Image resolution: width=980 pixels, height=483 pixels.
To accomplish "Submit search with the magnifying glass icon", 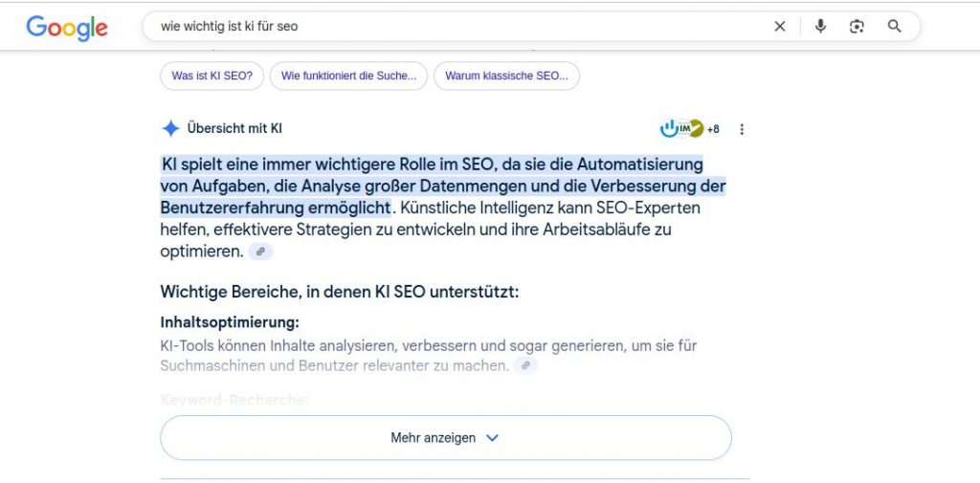I will coord(895,26).
